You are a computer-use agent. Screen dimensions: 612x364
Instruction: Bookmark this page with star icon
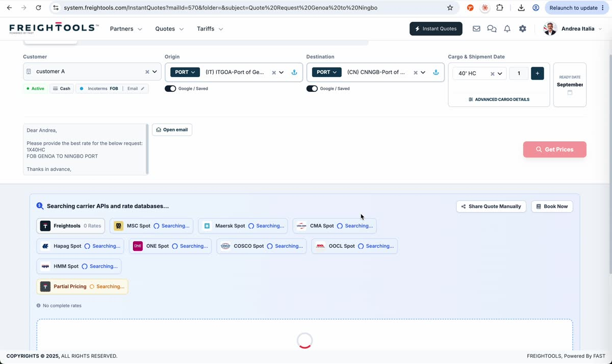[450, 8]
